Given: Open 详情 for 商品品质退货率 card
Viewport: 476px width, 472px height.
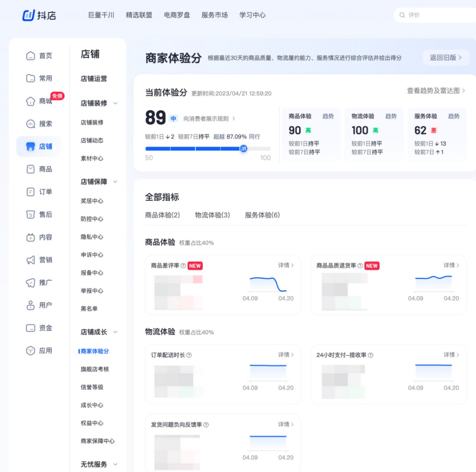Looking at the screenshot, I should coord(451,265).
